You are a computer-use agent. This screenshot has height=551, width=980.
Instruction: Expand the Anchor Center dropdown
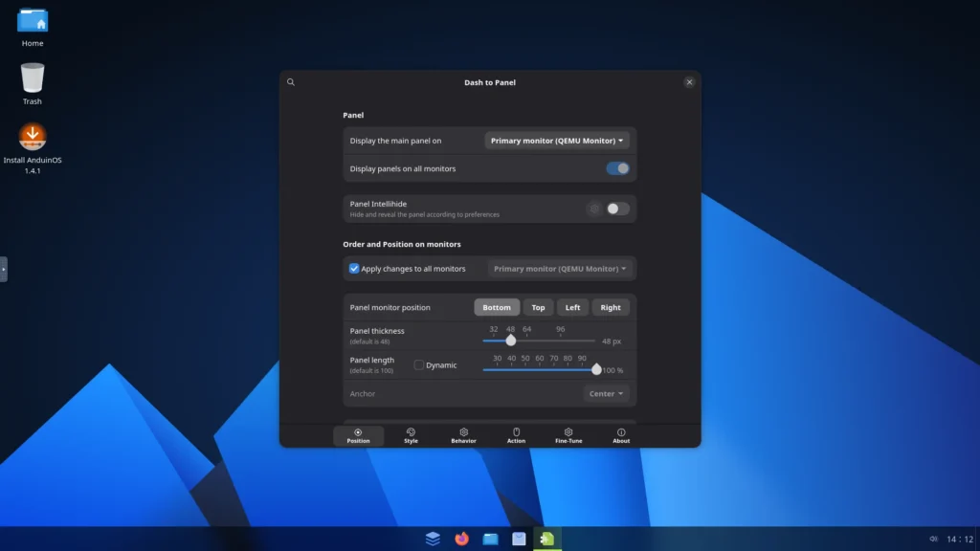tap(606, 393)
